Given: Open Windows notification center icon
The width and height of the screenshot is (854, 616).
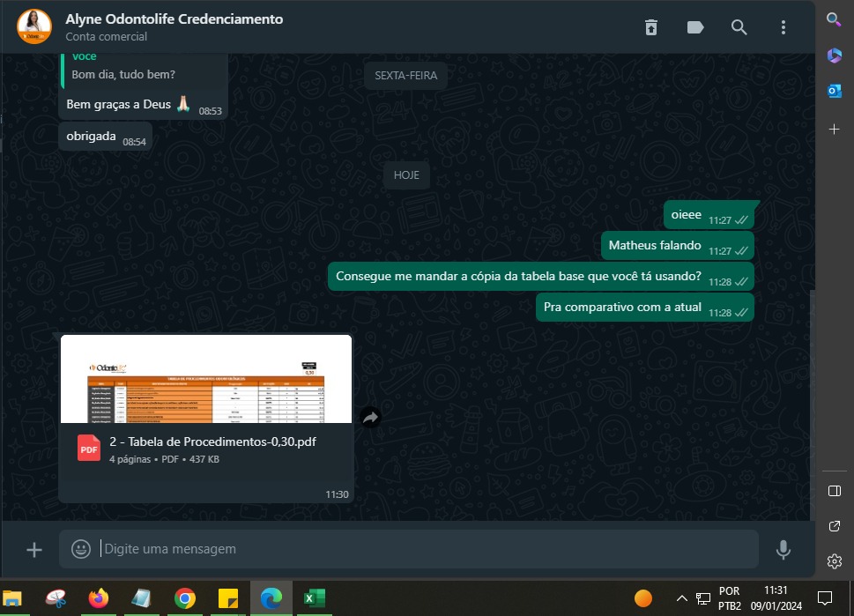Looking at the screenshot, I should click(825, 598).
